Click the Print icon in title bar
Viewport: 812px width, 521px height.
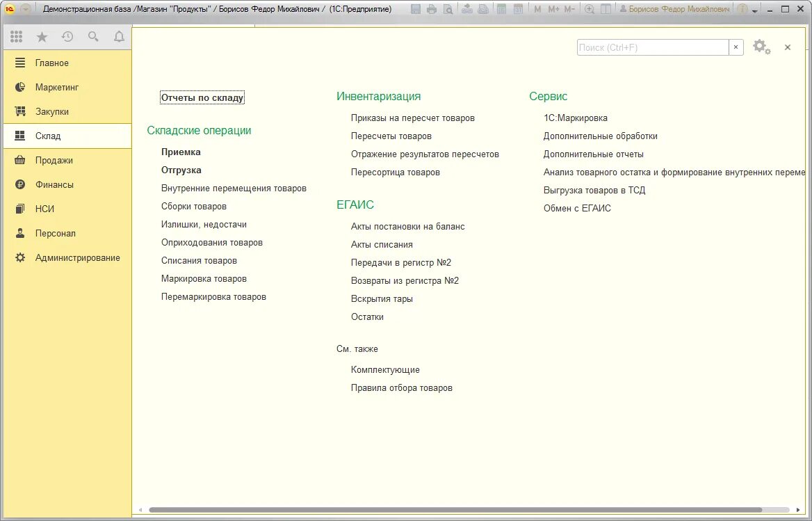[431, 9]
